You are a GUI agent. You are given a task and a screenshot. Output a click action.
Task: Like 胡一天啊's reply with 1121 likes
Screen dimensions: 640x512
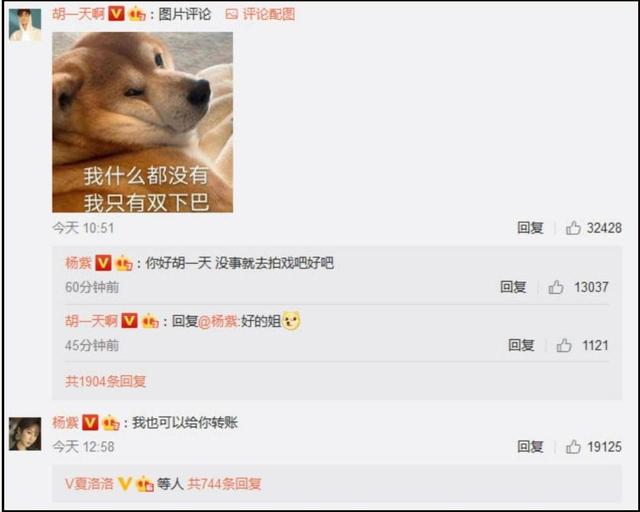coord(564,345)
